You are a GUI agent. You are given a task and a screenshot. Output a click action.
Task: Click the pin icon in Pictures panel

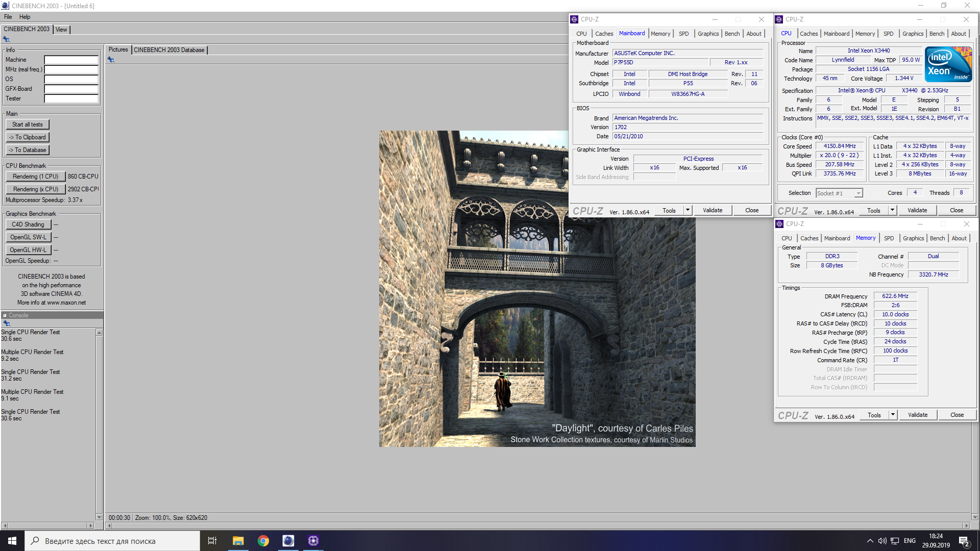click(111, 60)
